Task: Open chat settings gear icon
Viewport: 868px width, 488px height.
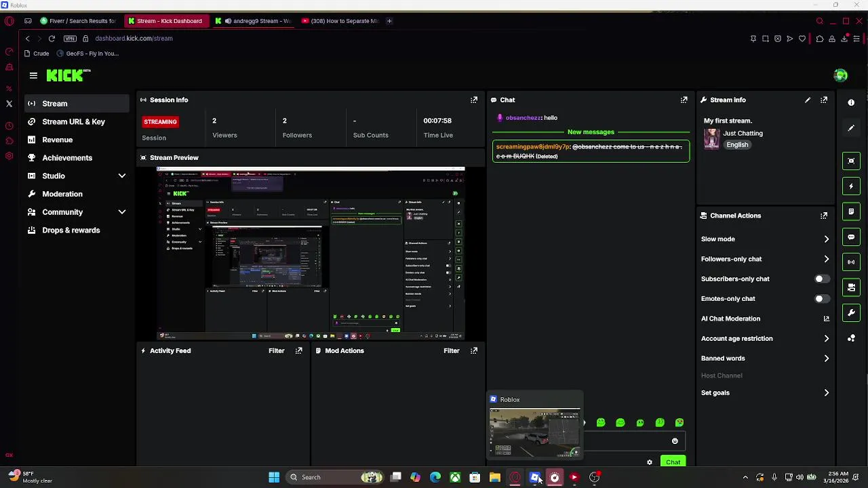Action: click(650, 462)
